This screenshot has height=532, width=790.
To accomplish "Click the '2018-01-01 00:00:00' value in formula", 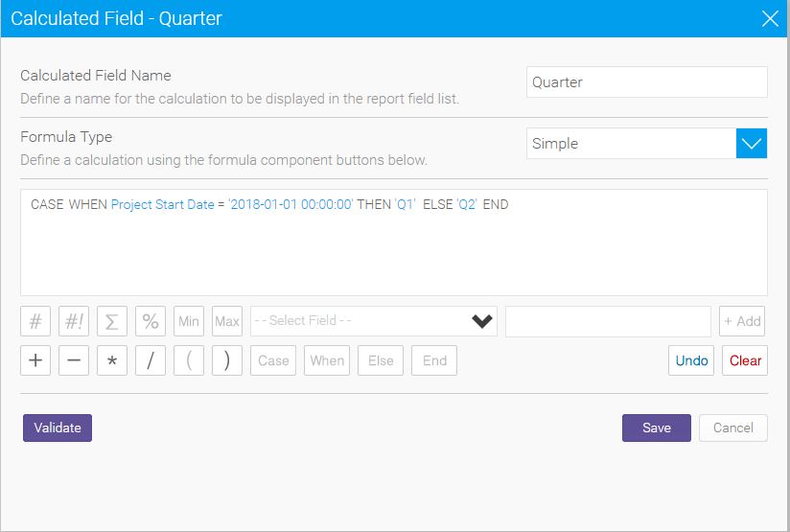I will (x=290, y=204).
